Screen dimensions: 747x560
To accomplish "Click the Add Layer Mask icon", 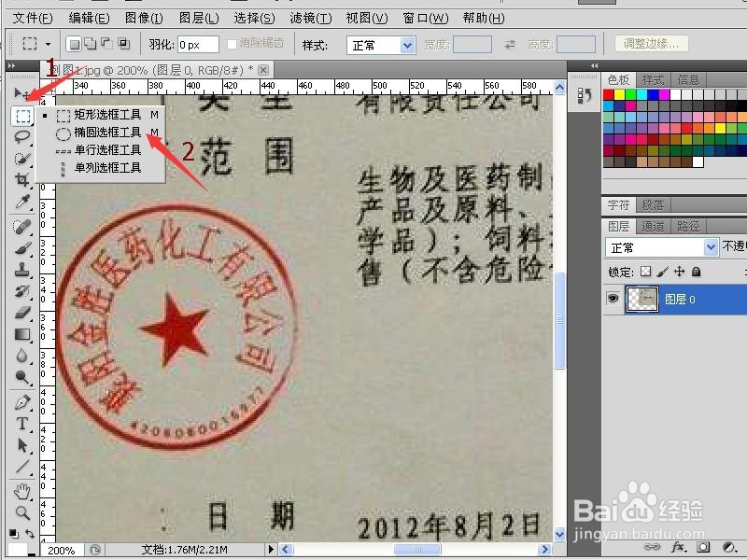I will [x=703, y=547].
